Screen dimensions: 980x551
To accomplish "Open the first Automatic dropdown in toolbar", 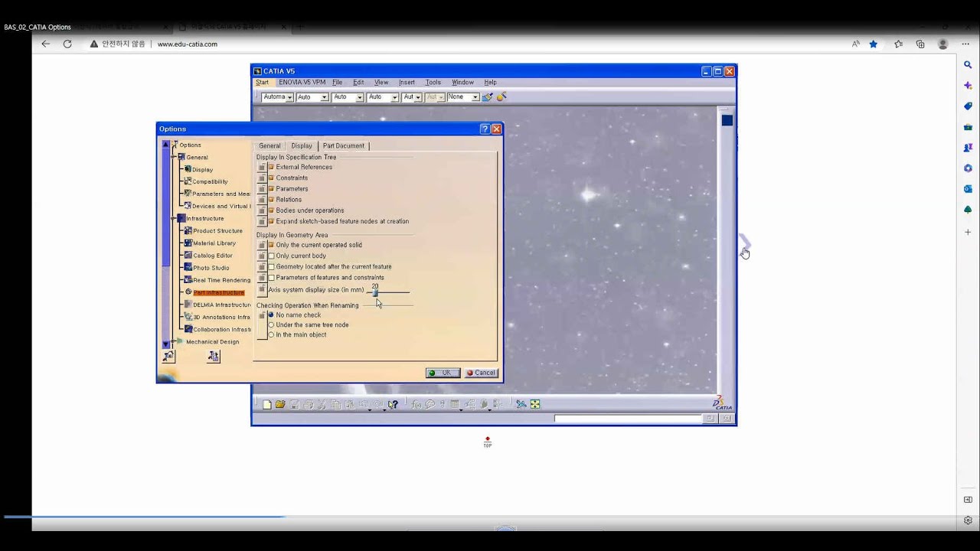I will (x=289, y=97).
